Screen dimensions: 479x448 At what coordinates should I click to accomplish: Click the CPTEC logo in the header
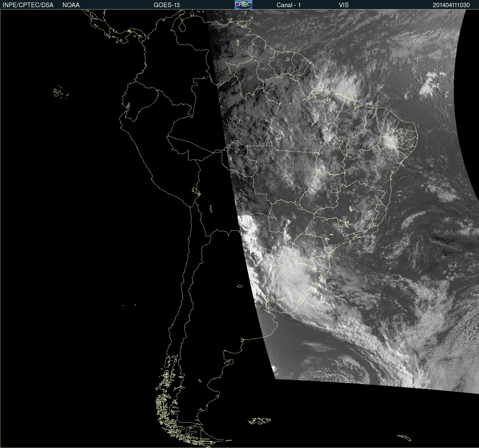coord(243,5)
